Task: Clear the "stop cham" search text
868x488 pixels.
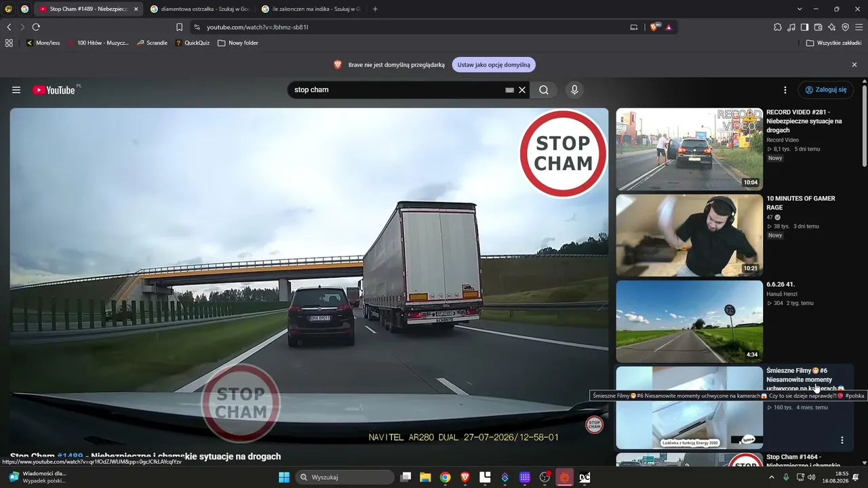Action: tap(522, 90)
